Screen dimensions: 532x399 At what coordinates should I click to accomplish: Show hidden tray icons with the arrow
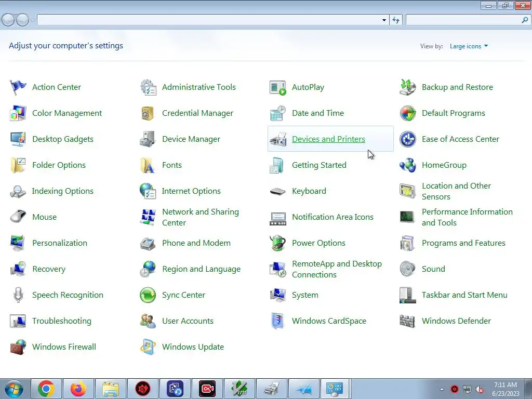coord(442,389)
